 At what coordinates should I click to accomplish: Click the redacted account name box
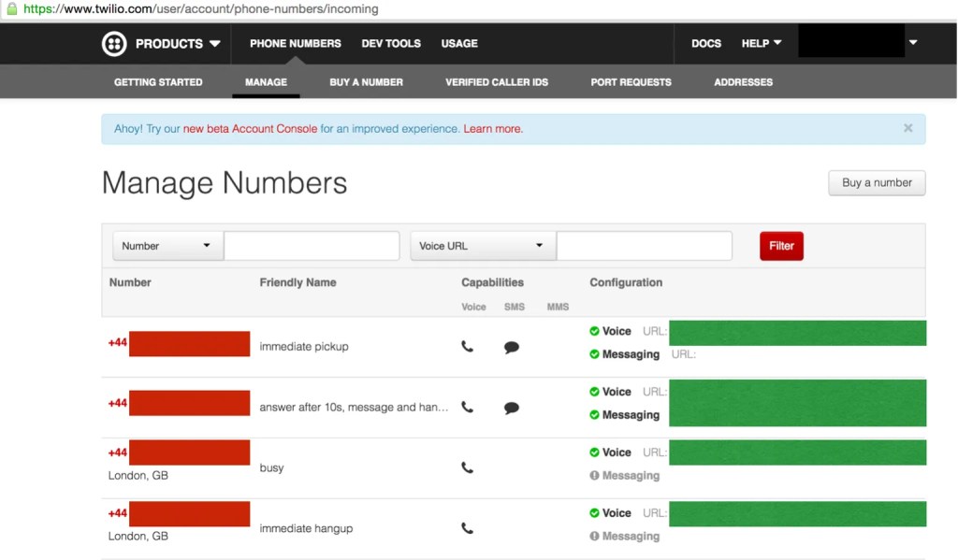[851, 41]
